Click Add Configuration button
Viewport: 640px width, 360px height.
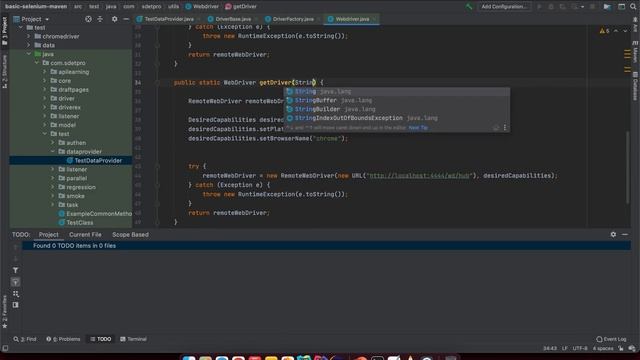(x=504, y=7)
